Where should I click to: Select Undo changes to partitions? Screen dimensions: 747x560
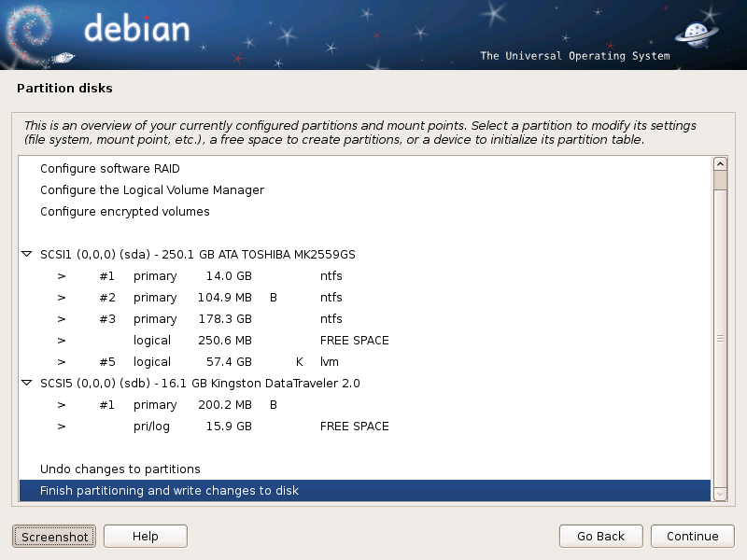coord(365,469)
